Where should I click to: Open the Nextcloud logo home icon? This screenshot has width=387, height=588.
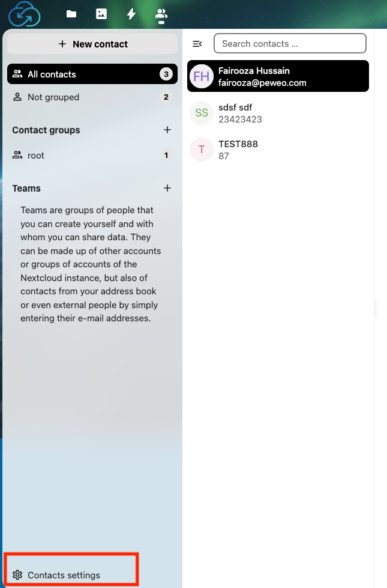(23, 14)
